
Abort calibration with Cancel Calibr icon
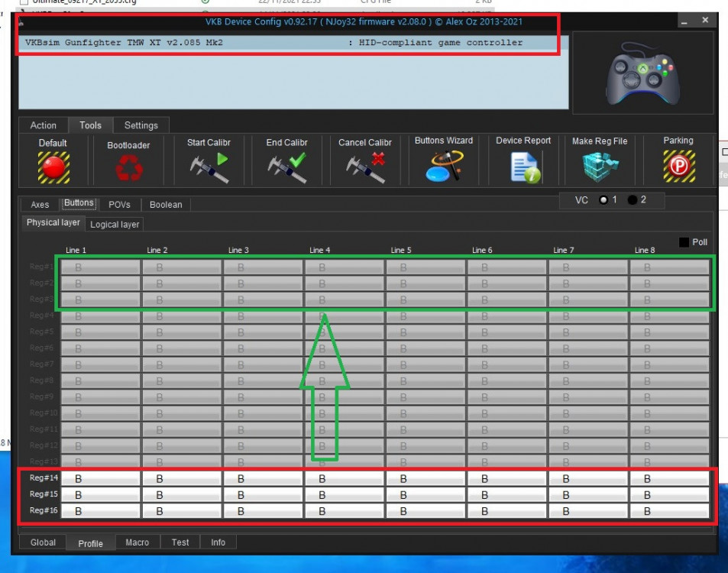(365, 167)
